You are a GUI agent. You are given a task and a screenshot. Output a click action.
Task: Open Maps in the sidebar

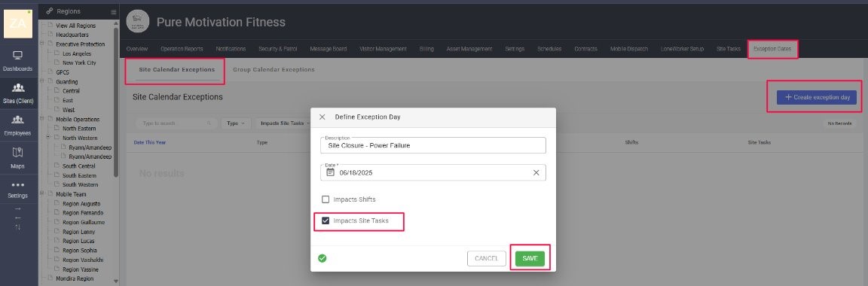click(x=18, y=157)
